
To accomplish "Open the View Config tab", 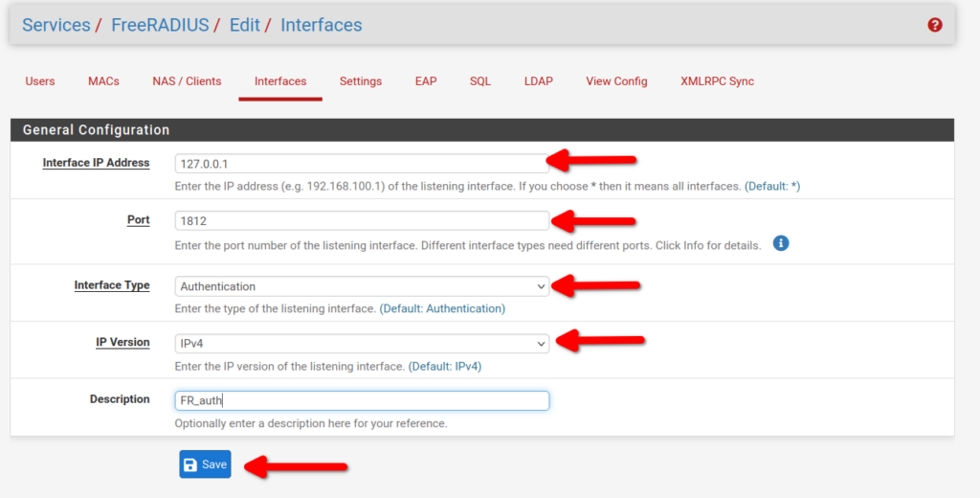I will 616,81.
